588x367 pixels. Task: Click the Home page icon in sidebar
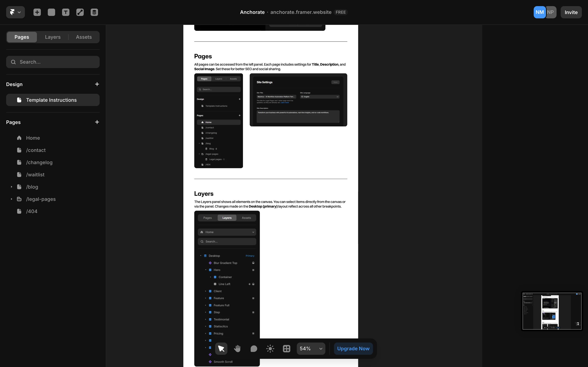[19, 138]
